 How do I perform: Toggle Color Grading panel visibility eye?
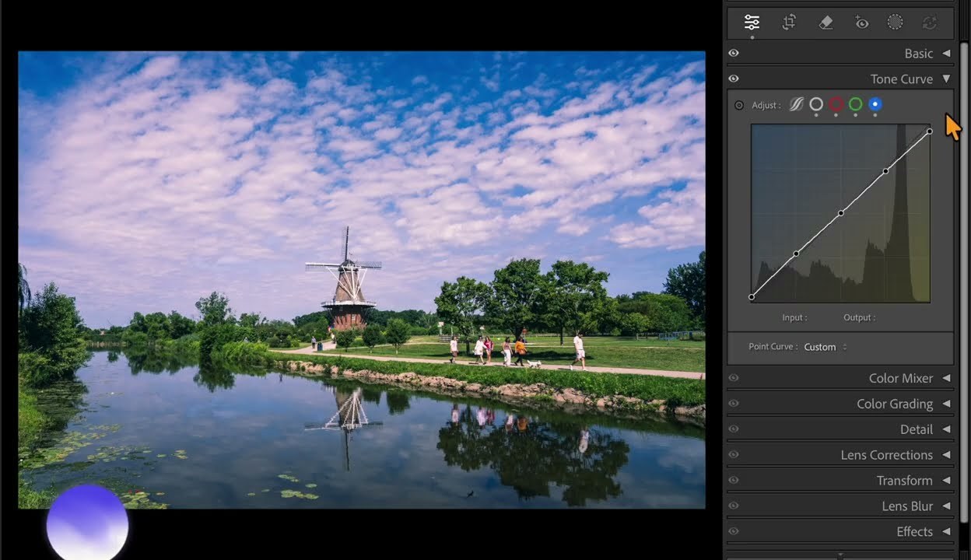(734, 404)
